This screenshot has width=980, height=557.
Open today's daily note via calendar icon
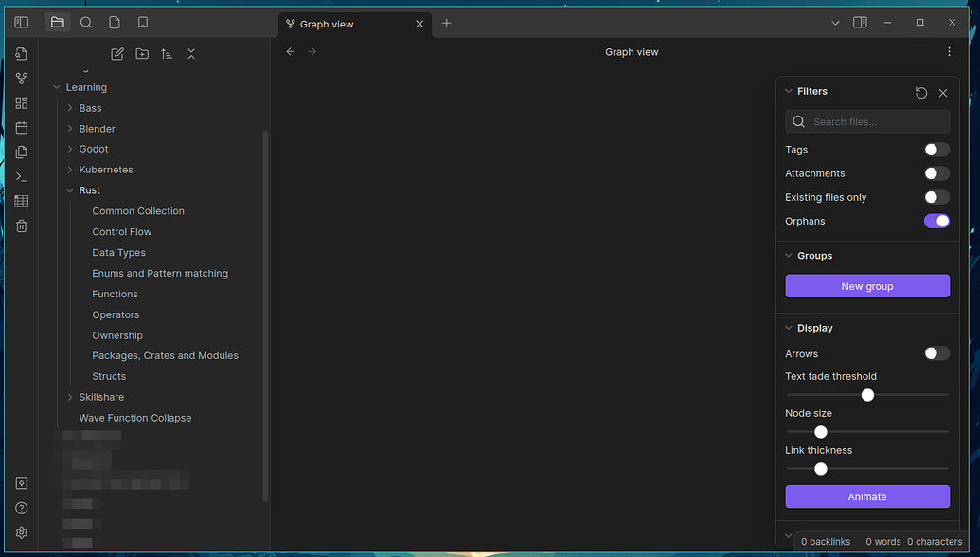point(21,127)
